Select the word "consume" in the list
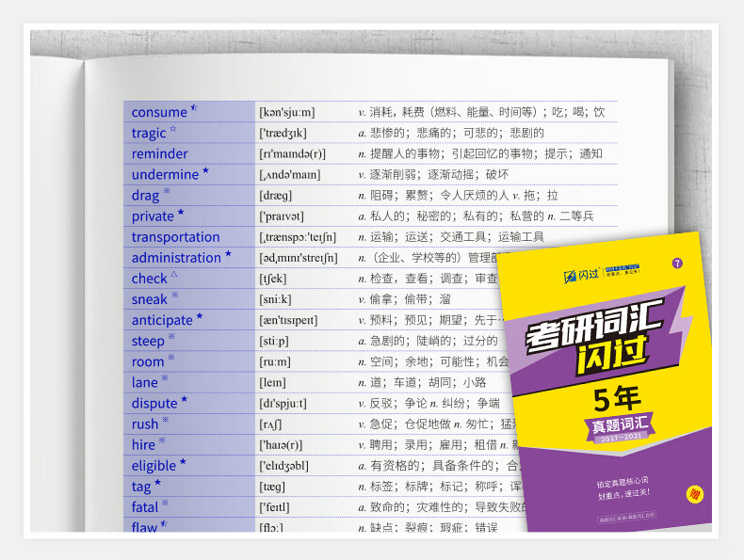This screenshot has height=560, width=744. [159, 112]
